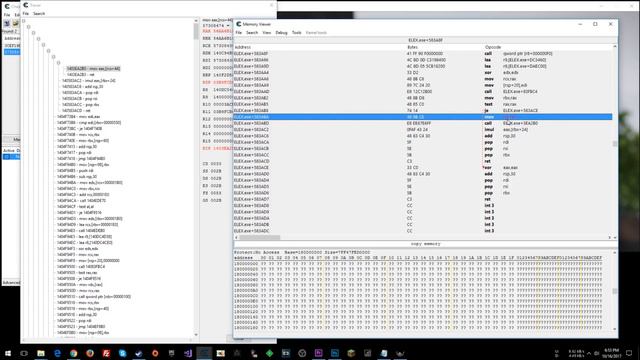
Task: Select the imul eax,[rbx+24] row in Tracer
Action: pos(88,81)
